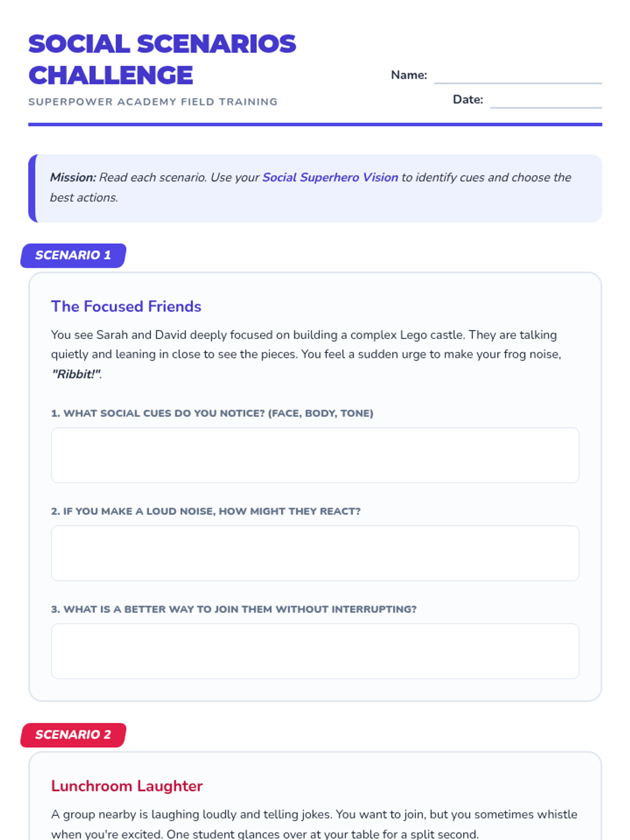The image size is (630, 840).
Task: Click the answer box about loud noise reaction
Action: 315,553
